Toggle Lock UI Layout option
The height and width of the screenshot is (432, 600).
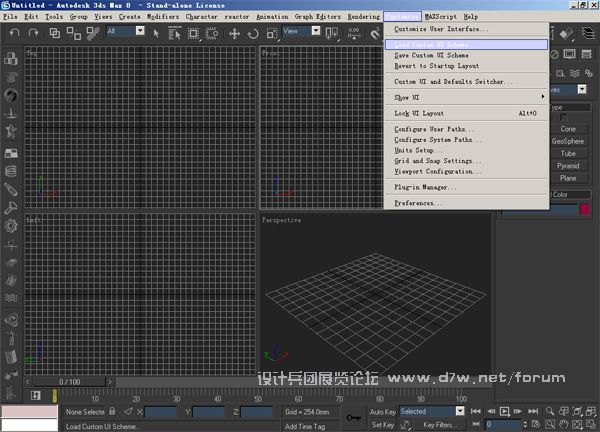click(466, 113)
